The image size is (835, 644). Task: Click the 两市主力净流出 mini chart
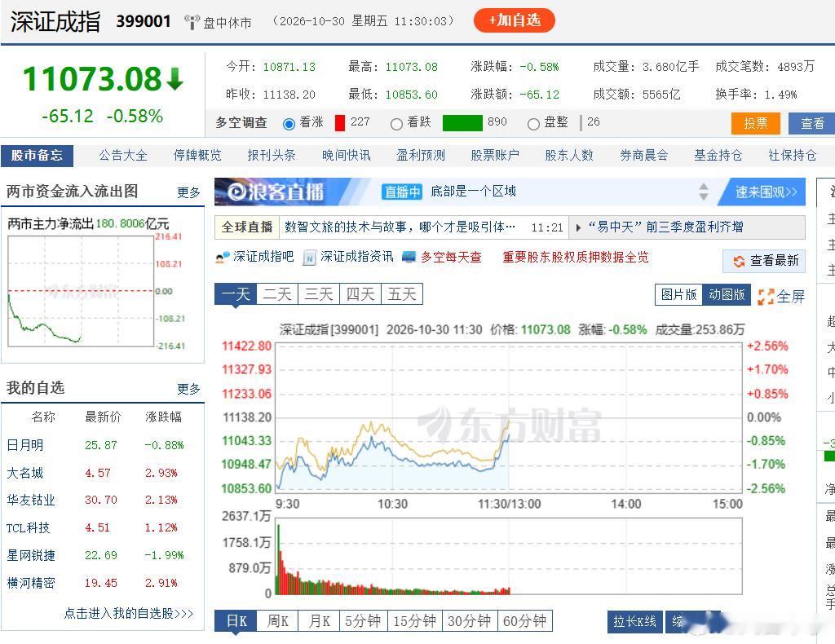tap(82, 291)
